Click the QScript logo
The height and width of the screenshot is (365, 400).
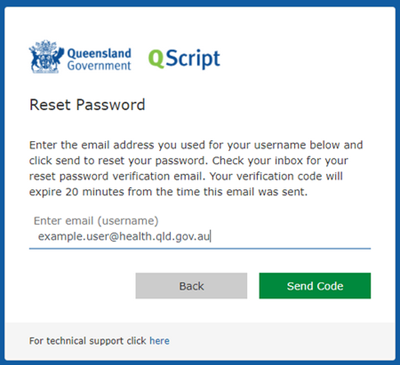coord(184,59)
